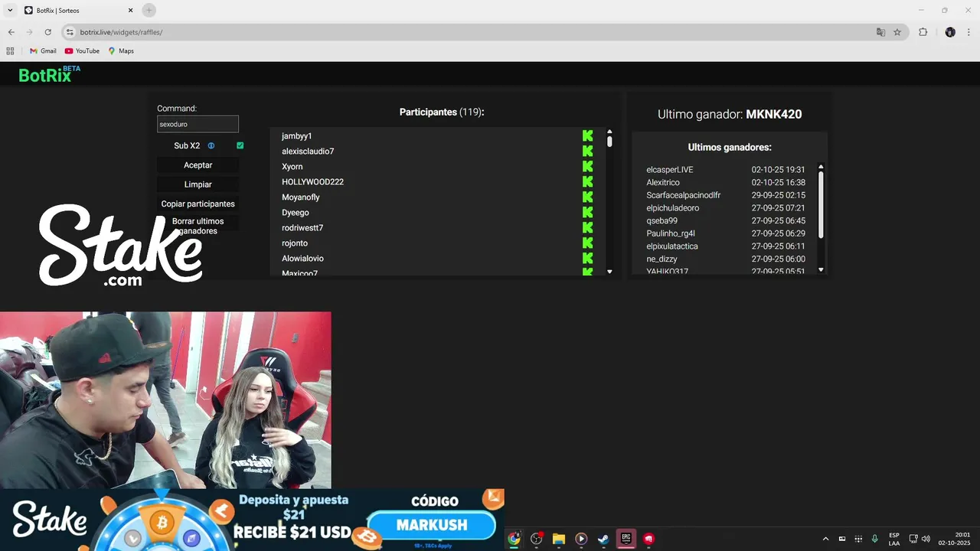Click the BotRix logo in the header
The height and width of the screenshot is (551, 980).
click(50, 74)
